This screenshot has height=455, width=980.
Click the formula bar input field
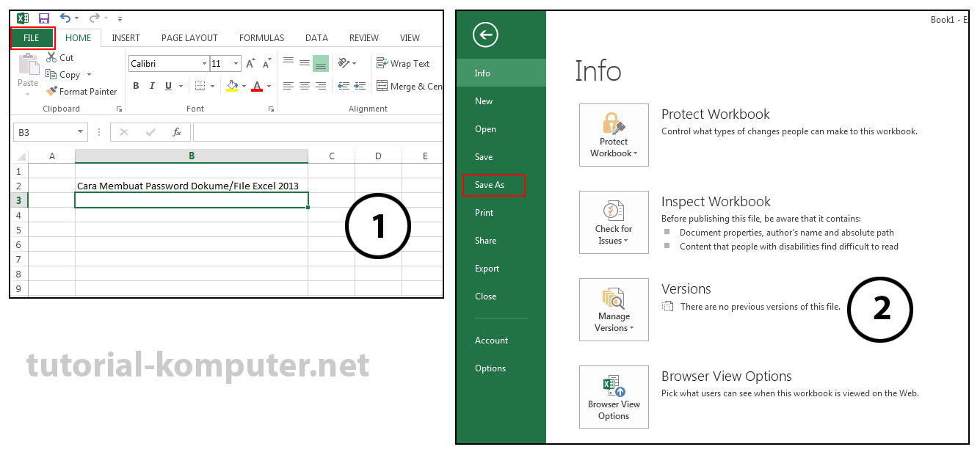point(317,132)
